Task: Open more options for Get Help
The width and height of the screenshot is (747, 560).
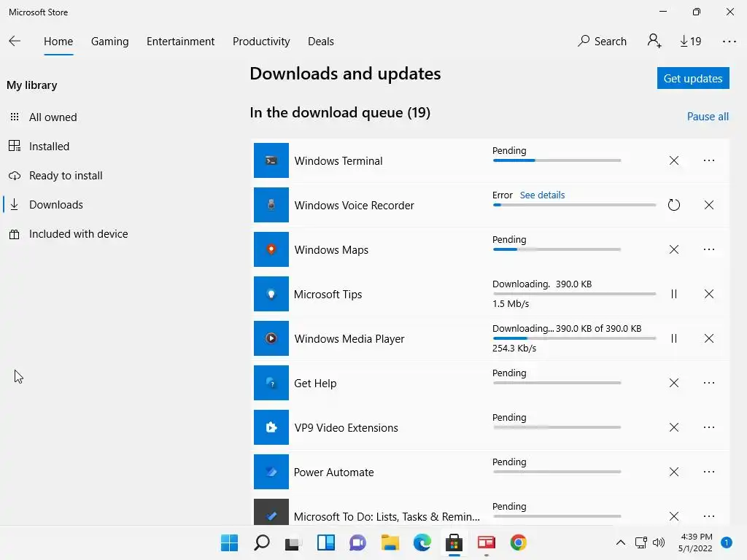Action: click(x=709, y=383)
